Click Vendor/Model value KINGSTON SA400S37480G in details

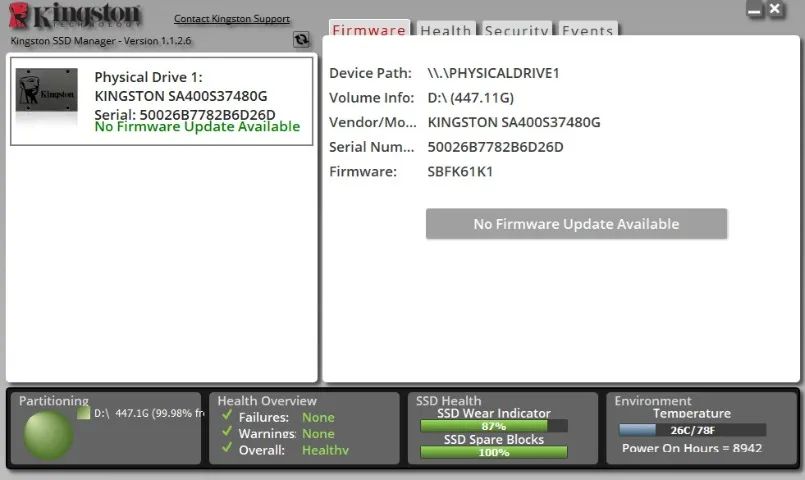coord(514,122)
